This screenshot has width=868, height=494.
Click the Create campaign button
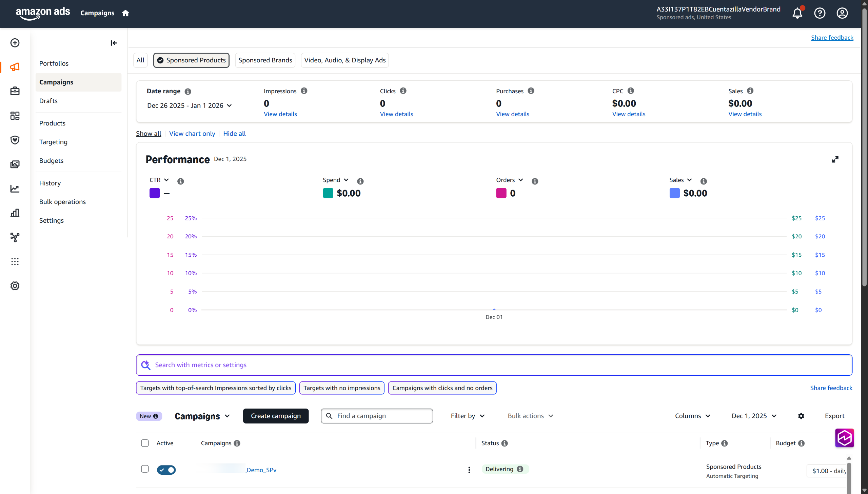275,416
